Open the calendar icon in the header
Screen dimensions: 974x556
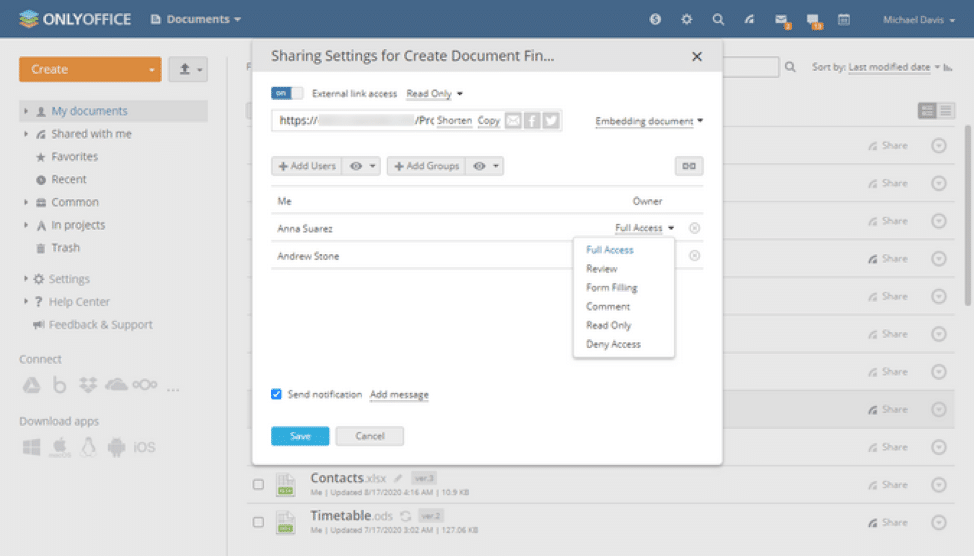[844, 19]
